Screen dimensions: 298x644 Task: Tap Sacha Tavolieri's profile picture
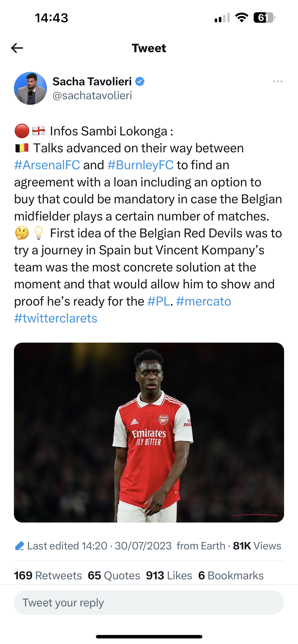(x=30, y=88)
